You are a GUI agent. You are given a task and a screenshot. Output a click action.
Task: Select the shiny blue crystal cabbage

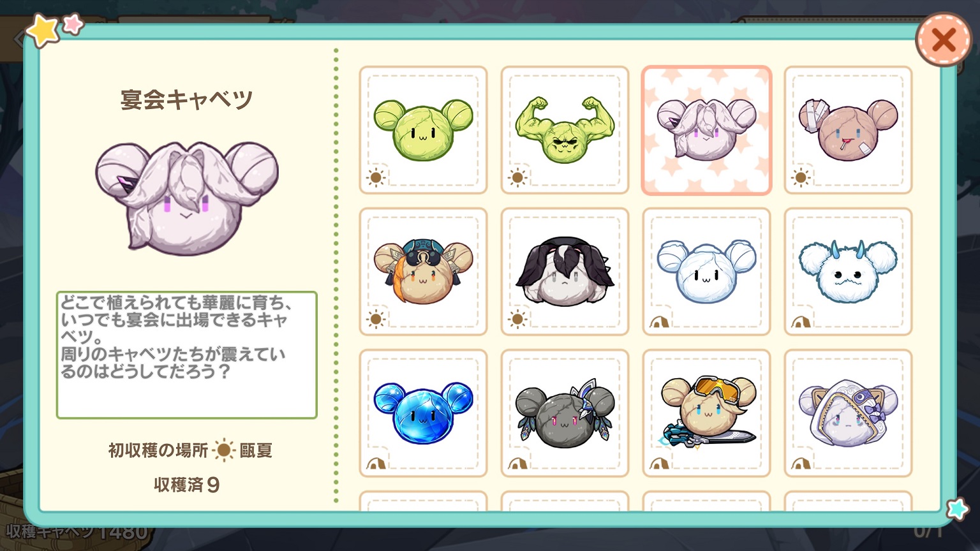click(x=423, y=413)
